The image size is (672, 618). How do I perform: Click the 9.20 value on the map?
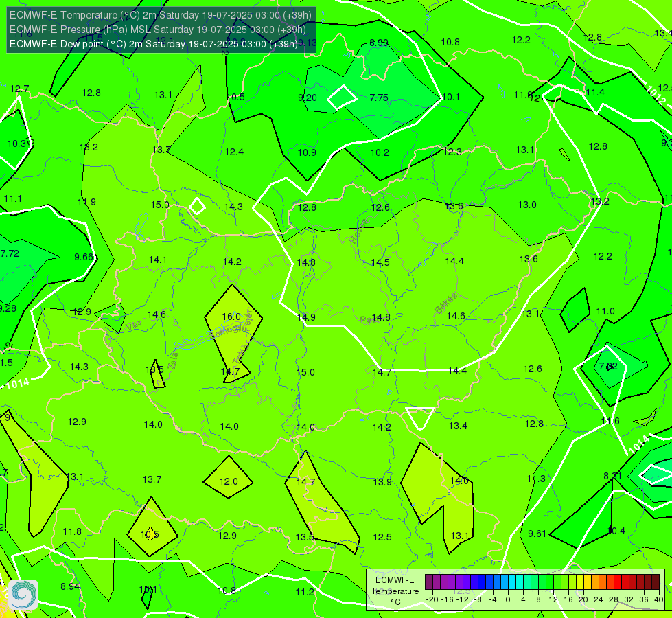pos(308,98)
